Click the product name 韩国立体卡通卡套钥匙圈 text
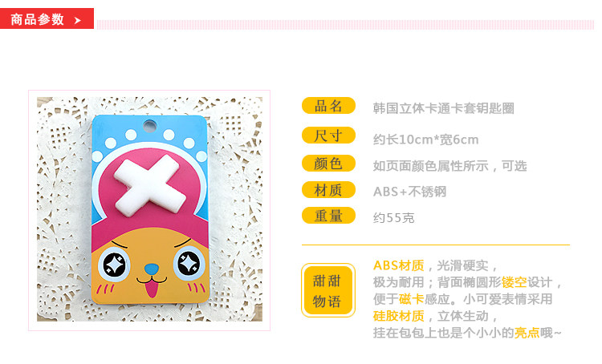This screenshot has width=602, height=364. pyautogui.click(x=443, y=108)
